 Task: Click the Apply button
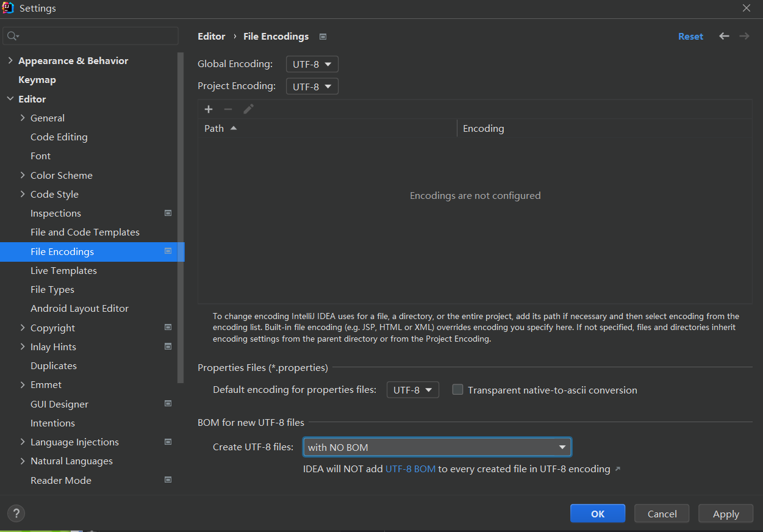(726, 514)
